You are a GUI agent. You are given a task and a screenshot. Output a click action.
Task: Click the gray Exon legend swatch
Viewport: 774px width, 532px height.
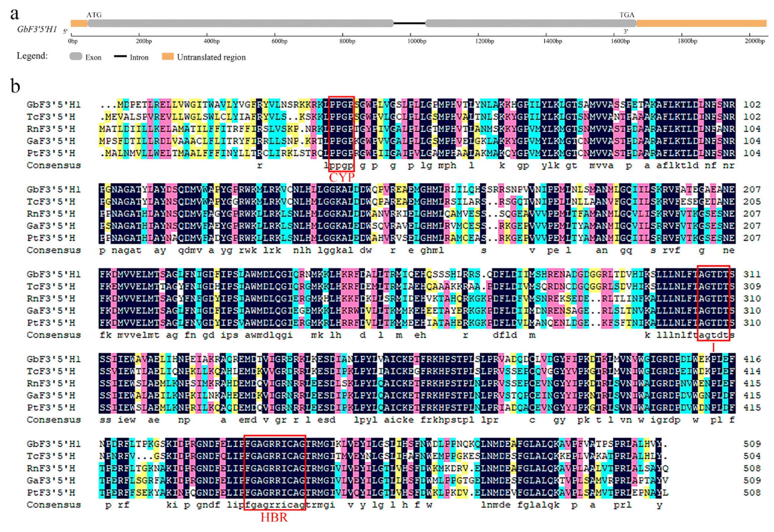pyautogui.click(x=76, y=56)
